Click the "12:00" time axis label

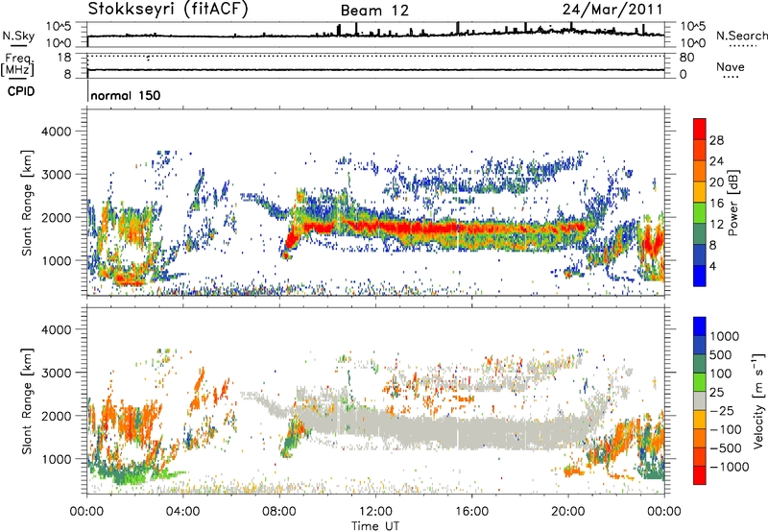tap(375, 512)
